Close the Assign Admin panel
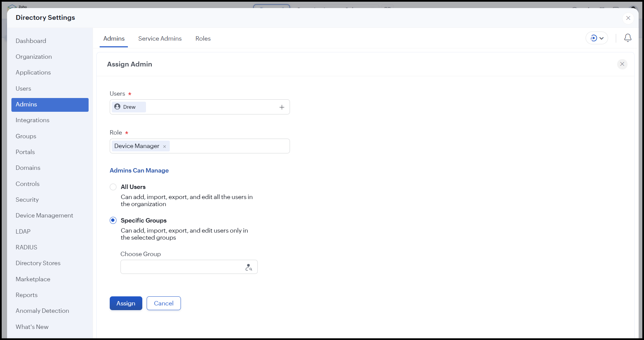Image resolution: width=644 pixels, height=340 pixels. pos(622,64)
